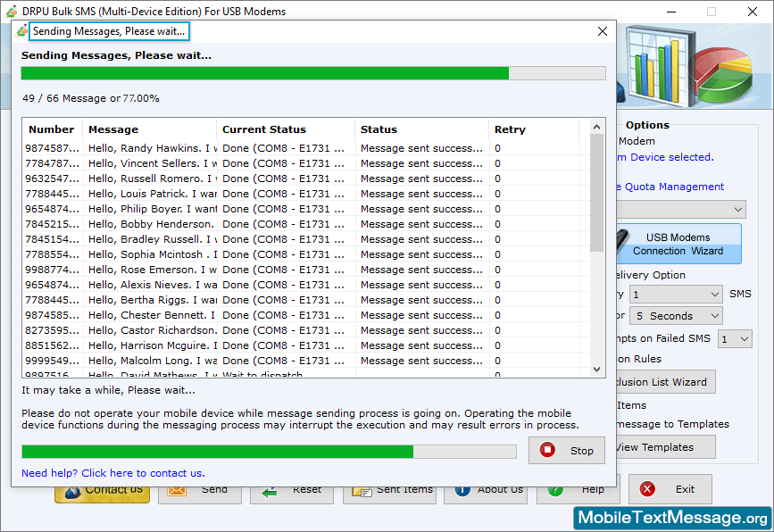Open the 5 Seconds delay dropdown

pos(677,316)
